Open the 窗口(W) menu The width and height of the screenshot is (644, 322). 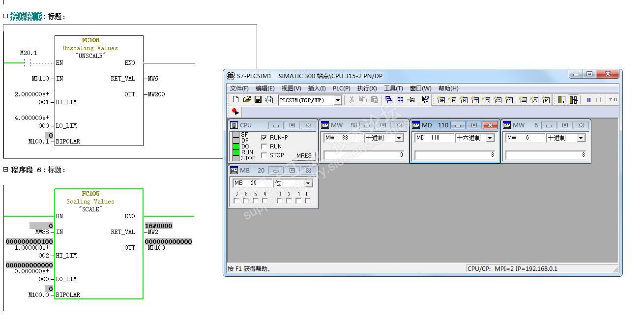tap(421, 88)
